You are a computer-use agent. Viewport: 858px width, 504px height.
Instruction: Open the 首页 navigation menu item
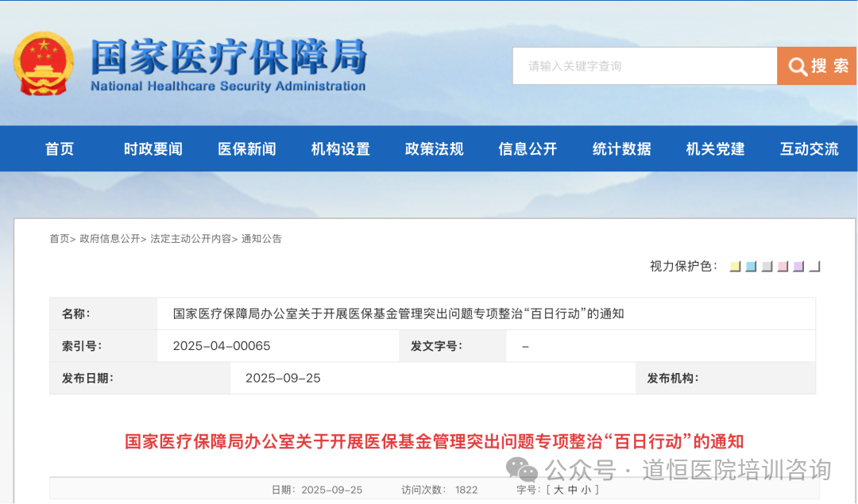pos(59,149)
